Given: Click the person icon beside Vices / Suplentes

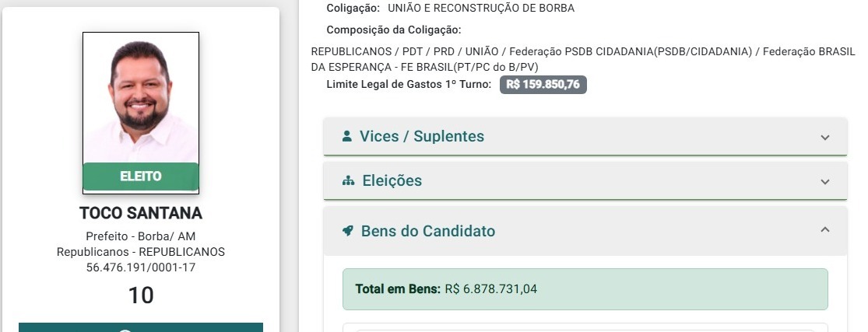Looking at the screenshot, I should (x=347, y=136).
